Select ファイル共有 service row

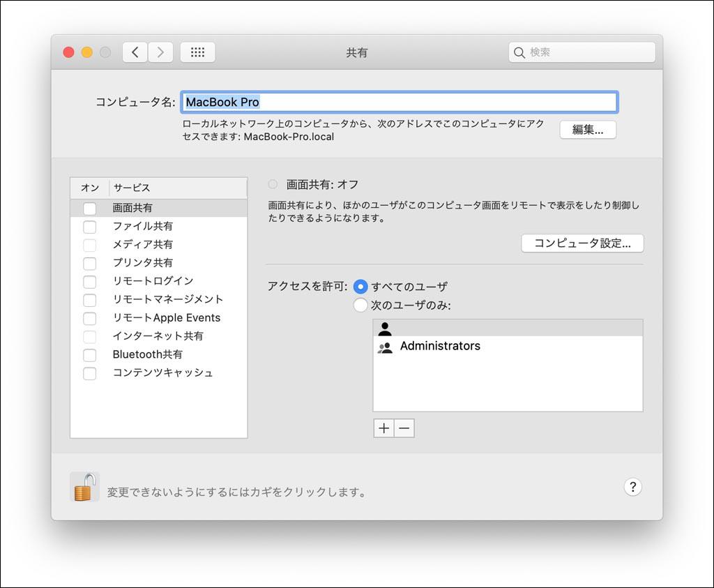[x=159, y=227]
